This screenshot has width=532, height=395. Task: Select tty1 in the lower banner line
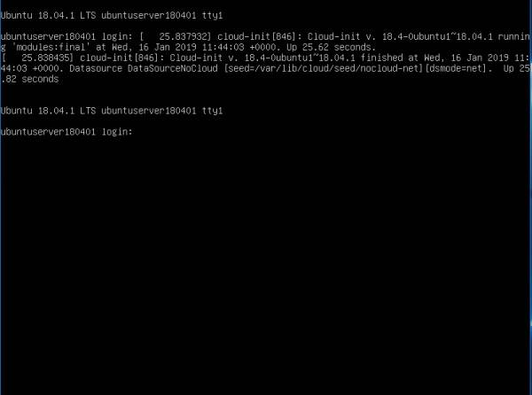tap(213, 111)
